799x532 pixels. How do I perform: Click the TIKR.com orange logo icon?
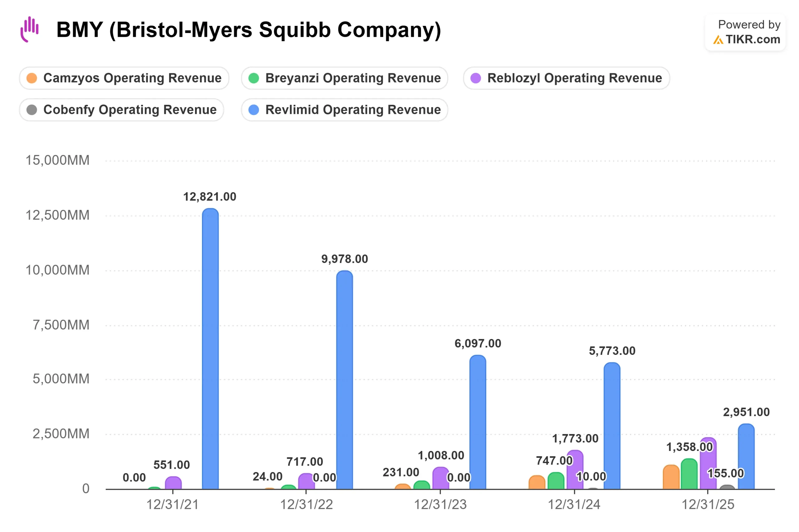pyautogui.click(x=718, y=40)
